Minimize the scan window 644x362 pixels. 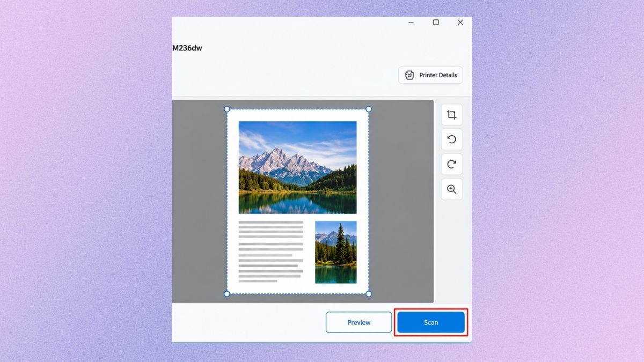411,23
